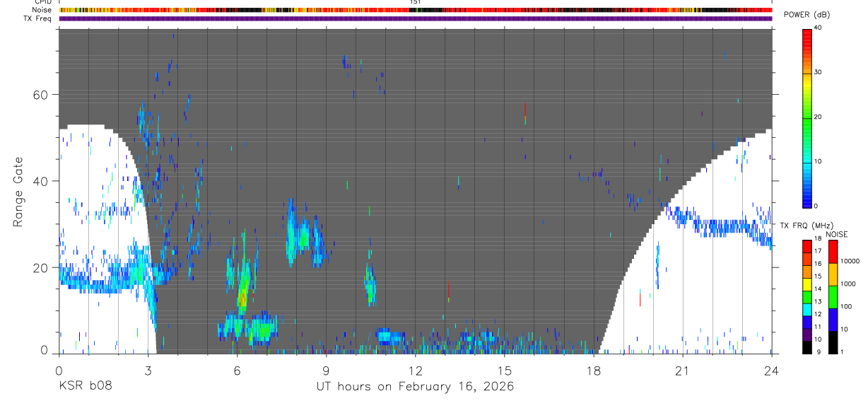This screenshot has width=868, height=401.
Task: Click the 100 label on the NOISE scale
Action: pyautogui.click(x=845, y=307)
